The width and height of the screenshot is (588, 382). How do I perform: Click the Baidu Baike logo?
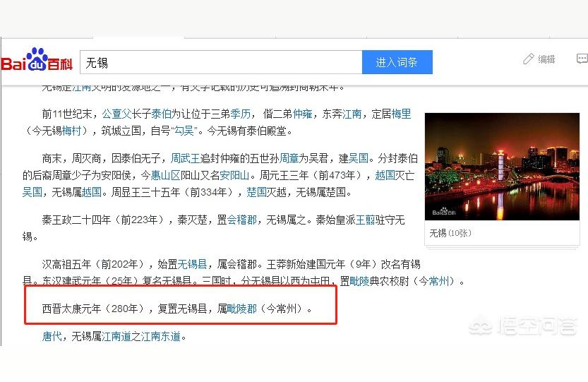37,61
